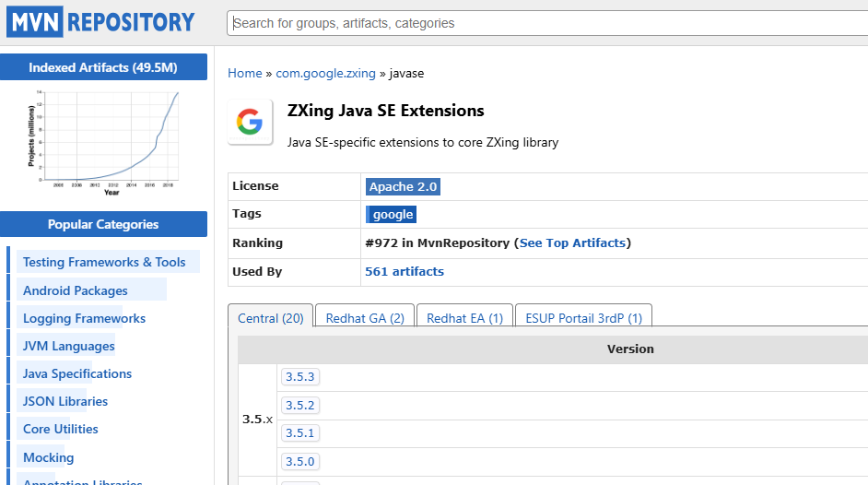Open version 3.5.3

(x=300, y=377)
